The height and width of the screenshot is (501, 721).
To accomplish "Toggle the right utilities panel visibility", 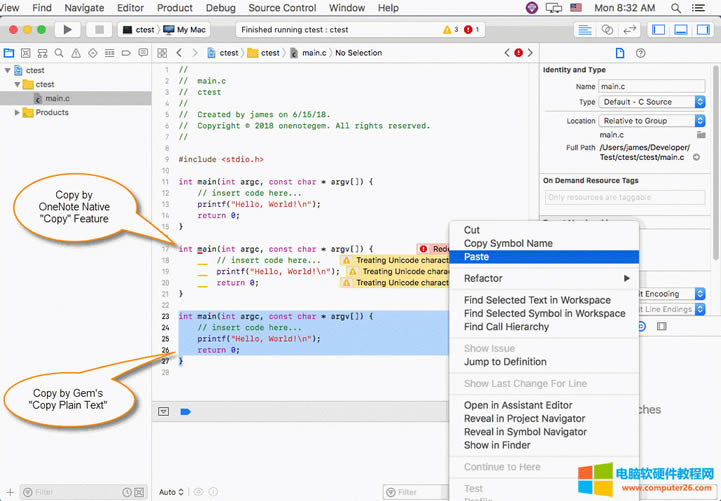I will 702,30.
